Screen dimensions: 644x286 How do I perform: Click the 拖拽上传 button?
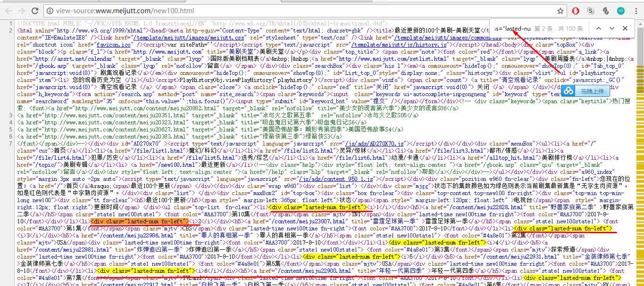click(x=592, y=91)
